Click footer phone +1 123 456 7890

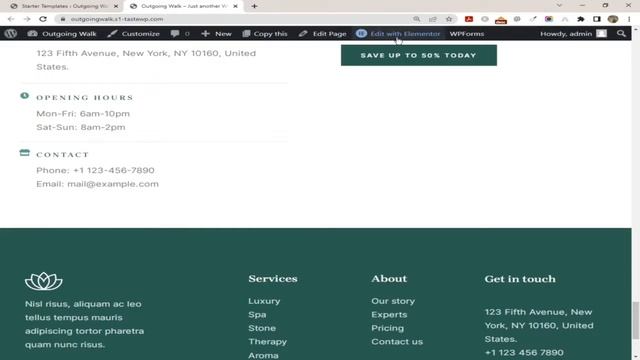[524, 352]
